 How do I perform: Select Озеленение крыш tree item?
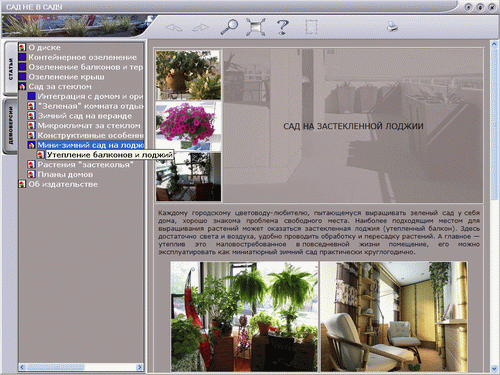click(66, 77)
